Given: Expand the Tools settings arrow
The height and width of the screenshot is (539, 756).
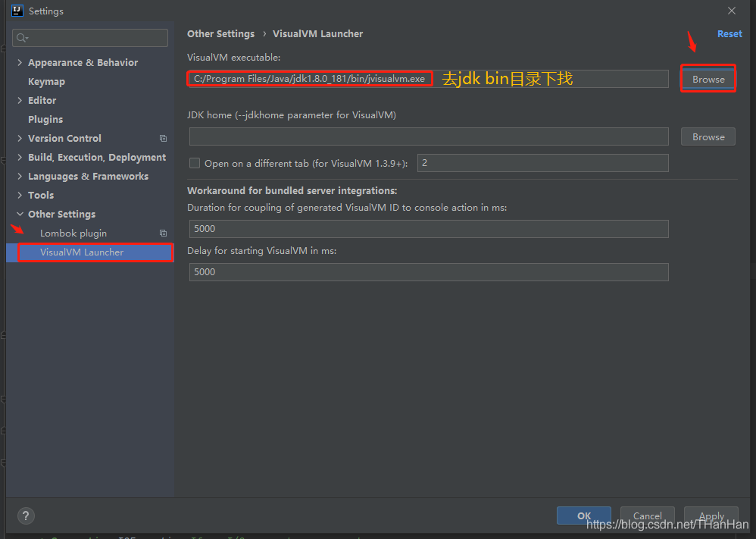Looking at the screenshot, I should click(20, 195).
